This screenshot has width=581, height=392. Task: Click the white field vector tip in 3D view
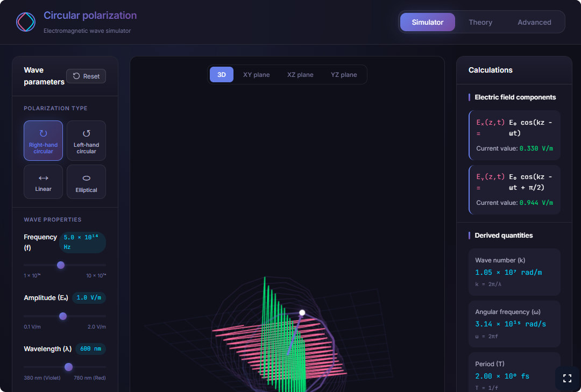tap(302, 313)
